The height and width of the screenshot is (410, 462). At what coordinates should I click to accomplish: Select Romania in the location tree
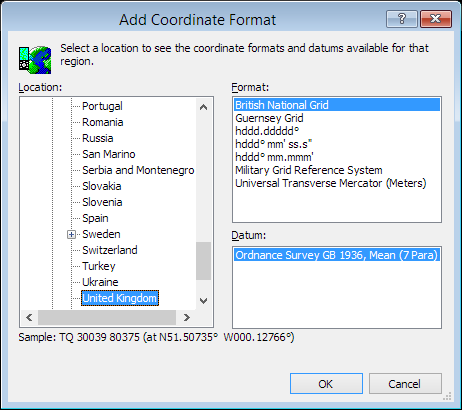pos(103,122)
